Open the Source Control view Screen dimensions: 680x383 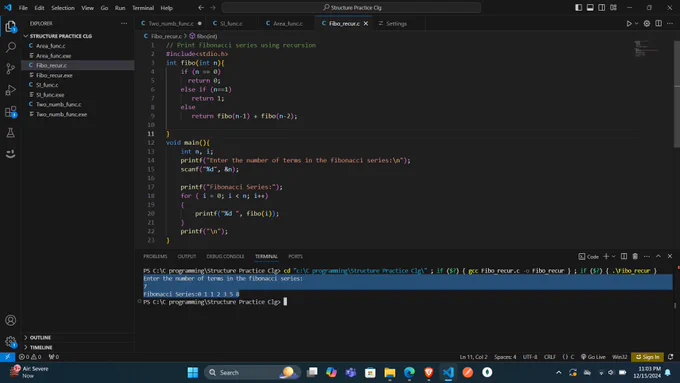coord(10,69)
